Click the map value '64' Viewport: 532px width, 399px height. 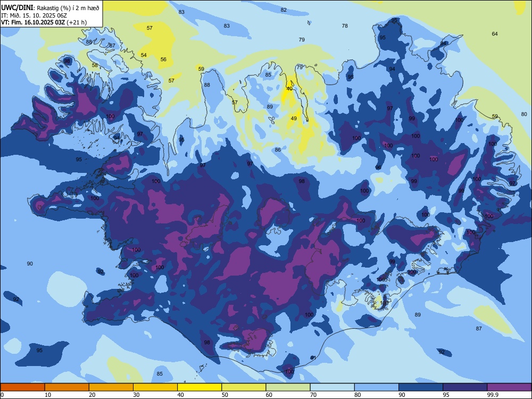coord(495,34)
